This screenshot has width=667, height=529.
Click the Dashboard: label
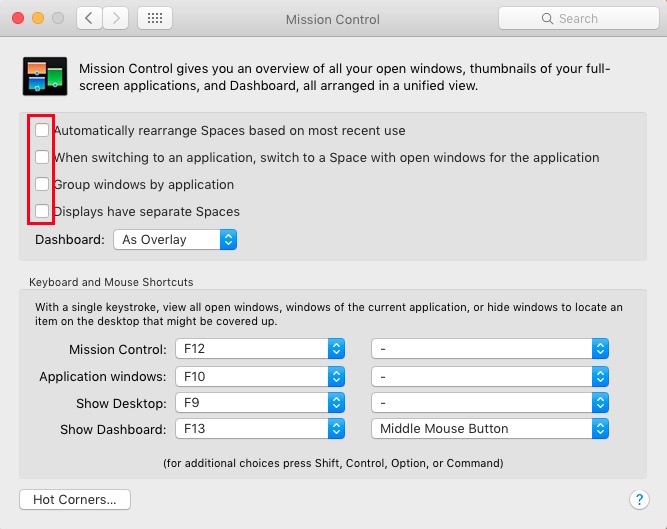[70, 240]
